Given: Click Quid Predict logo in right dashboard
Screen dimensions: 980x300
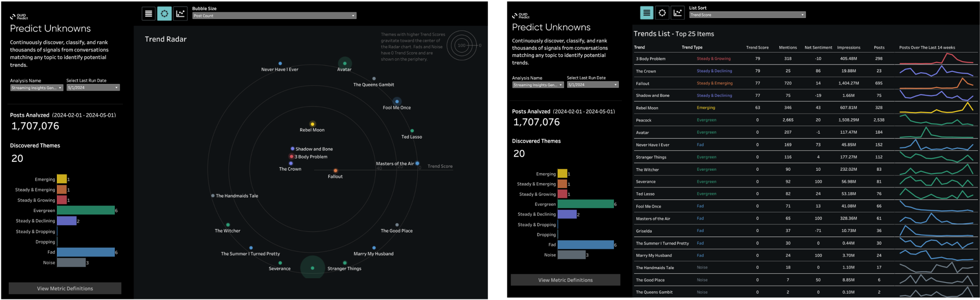Looking at the screenshot, I should click(521, 16).
